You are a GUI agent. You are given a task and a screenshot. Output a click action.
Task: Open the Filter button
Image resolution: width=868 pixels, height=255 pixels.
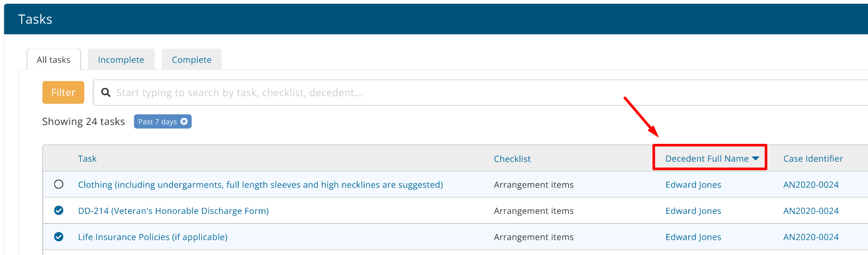(63, 92)
